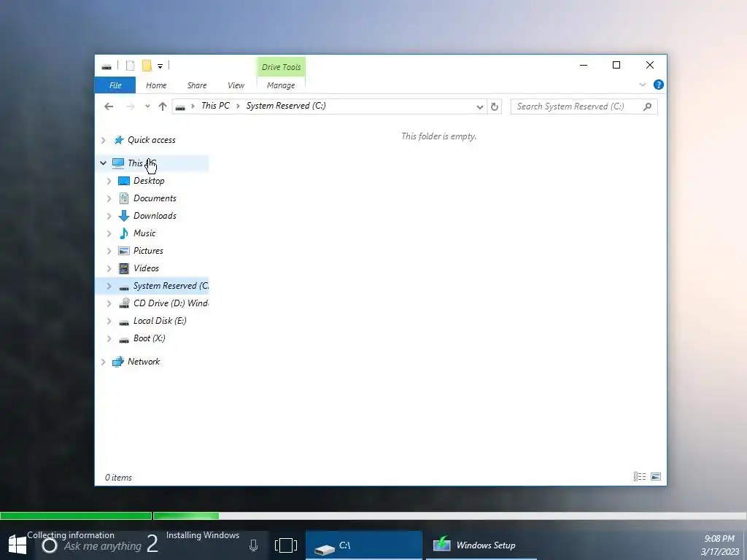
Task: Click the Forward navigation arrow
Action: point(130,106)
